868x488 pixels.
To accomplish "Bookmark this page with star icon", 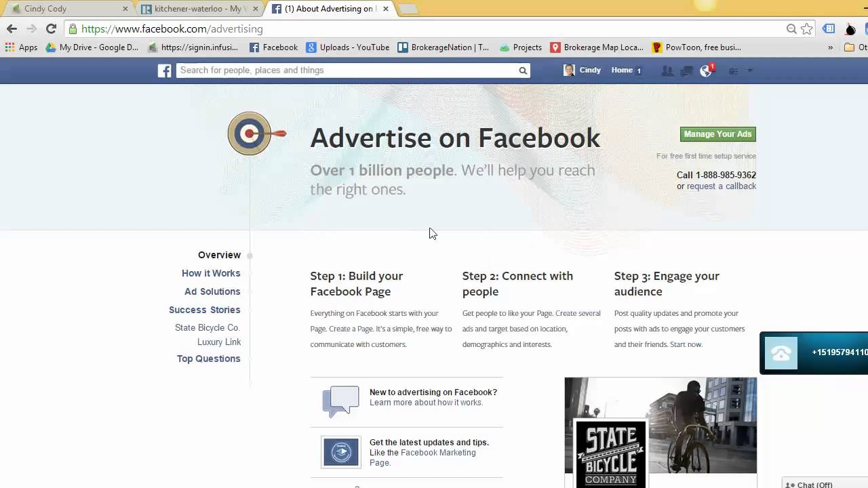I will [x=806, y=29].
